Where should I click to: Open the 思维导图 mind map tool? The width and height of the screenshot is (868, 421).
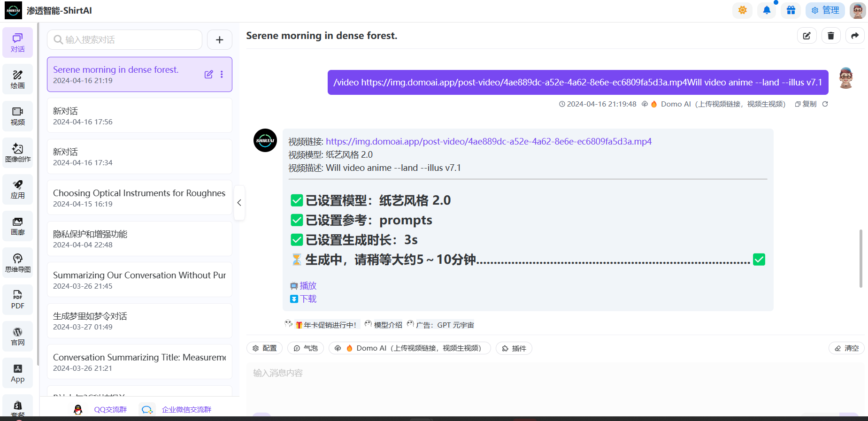(17, 262)
